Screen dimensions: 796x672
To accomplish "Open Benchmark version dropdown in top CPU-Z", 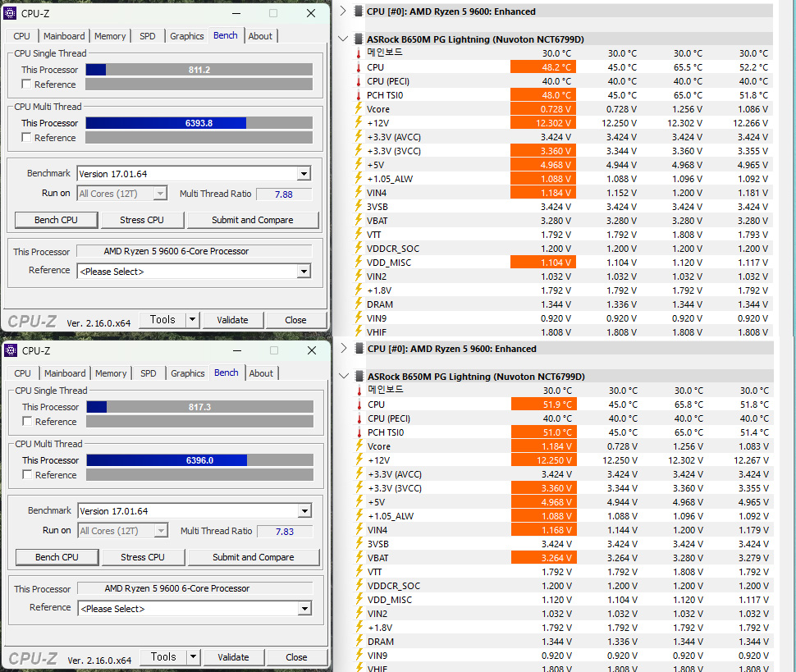I will point(304,174).
